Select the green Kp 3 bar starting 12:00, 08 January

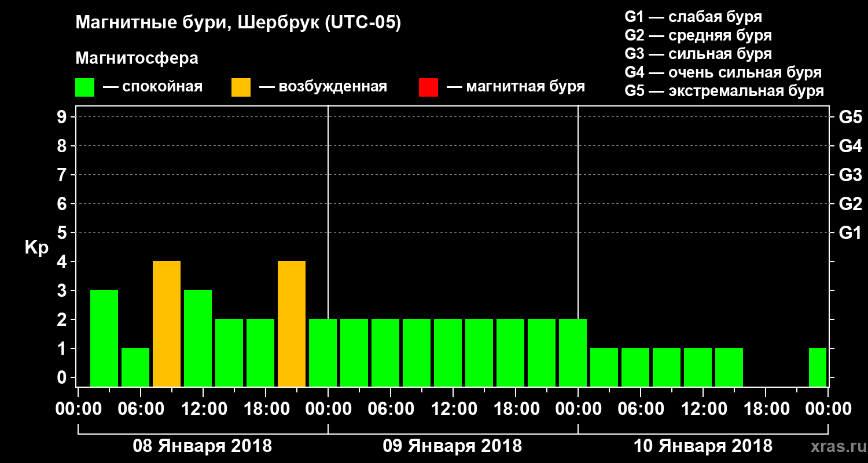[198, 338]
